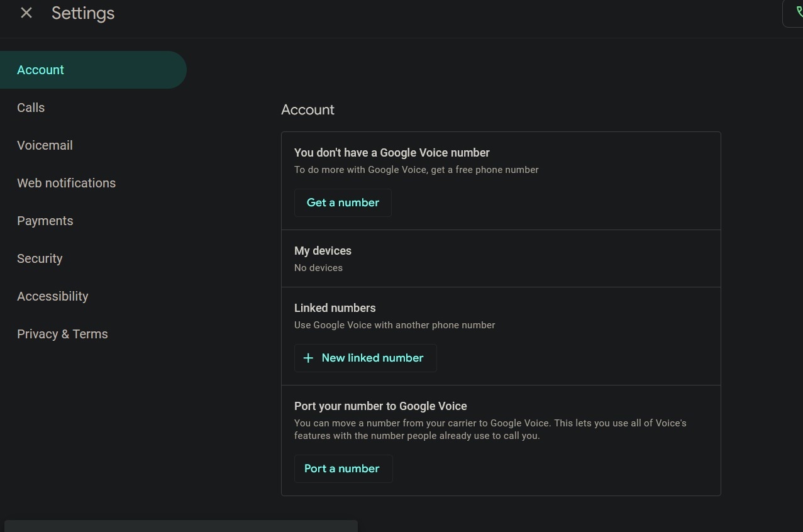This screenshot has height=532, width=803.
Task: Open the Account settings section
Action: pos(41,70)
